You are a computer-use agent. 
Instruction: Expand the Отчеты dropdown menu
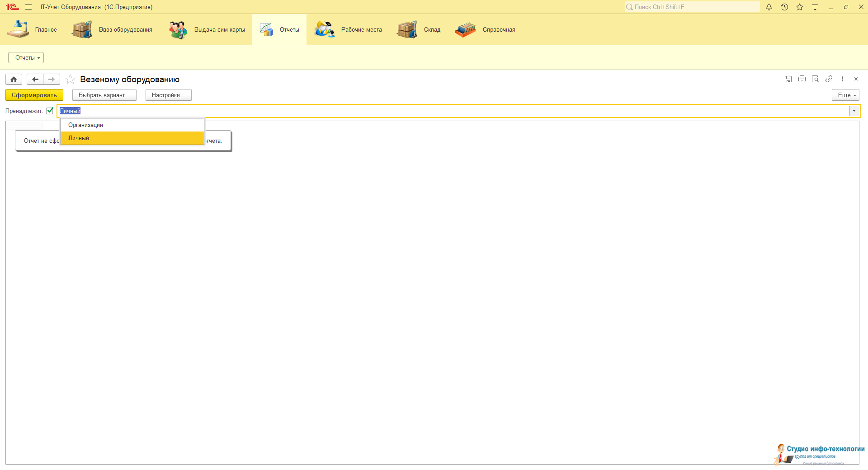(x=26, y=58)
